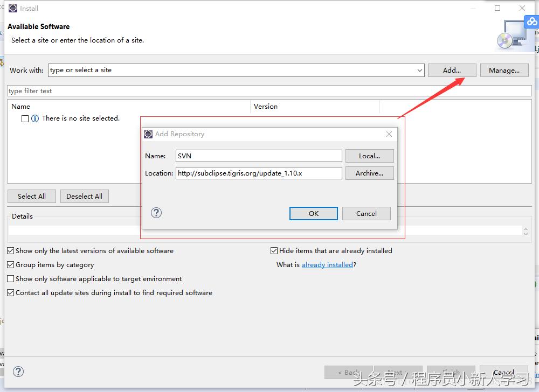Click the Add Repository title bar icon
Image resolution: width=539 pixels, height=392 pixels.
click(x=148, y=134)
